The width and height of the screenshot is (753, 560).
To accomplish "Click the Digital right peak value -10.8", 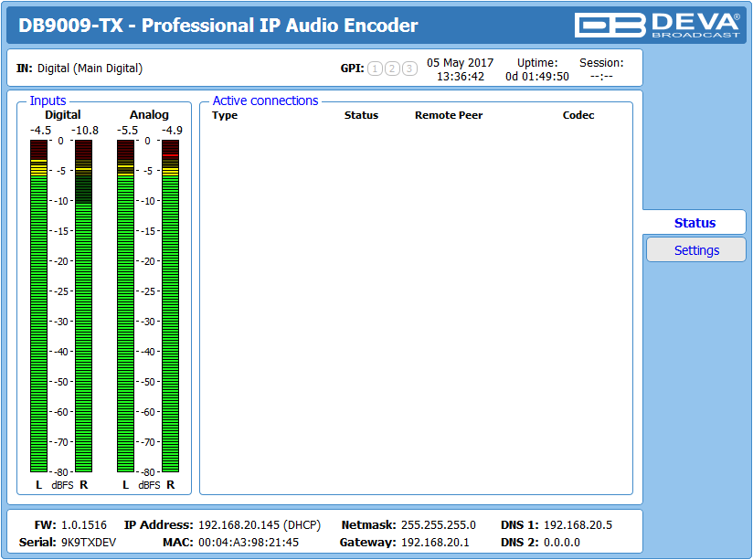I will click(x=84, y=130).
